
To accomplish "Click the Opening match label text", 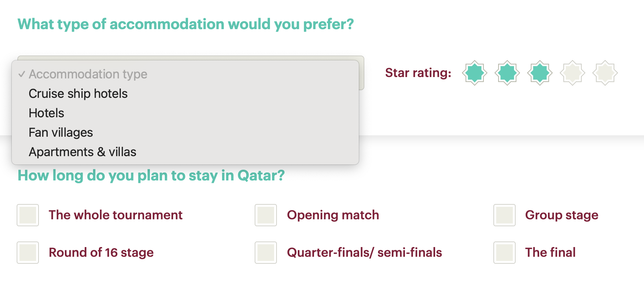I will [x=333, y=215].
